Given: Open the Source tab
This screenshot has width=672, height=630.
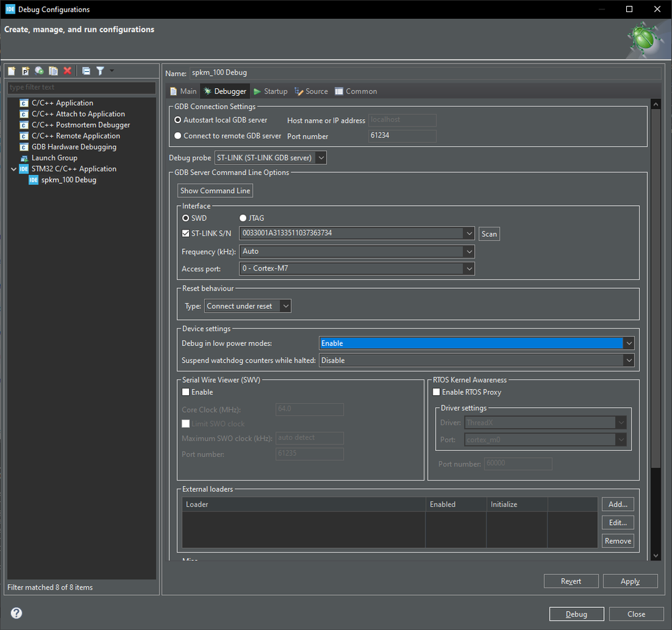Looking at the screenshot, I should [311, 92].
